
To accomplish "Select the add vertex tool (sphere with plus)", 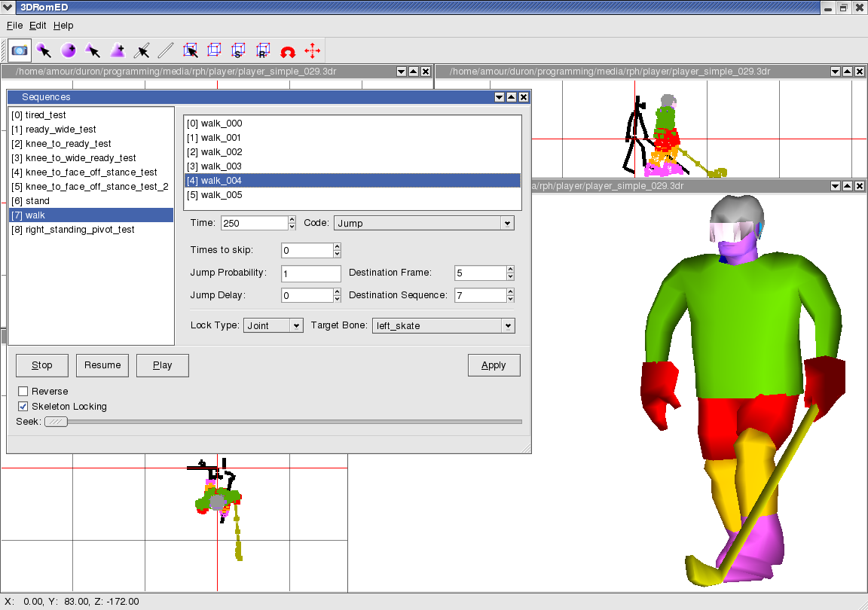I will coord(68,51).
